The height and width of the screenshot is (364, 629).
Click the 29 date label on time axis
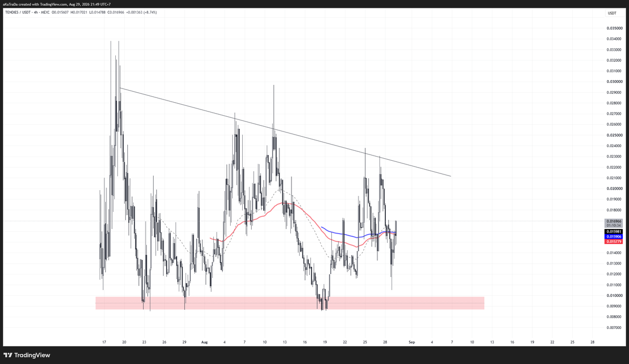pos(185,341)
